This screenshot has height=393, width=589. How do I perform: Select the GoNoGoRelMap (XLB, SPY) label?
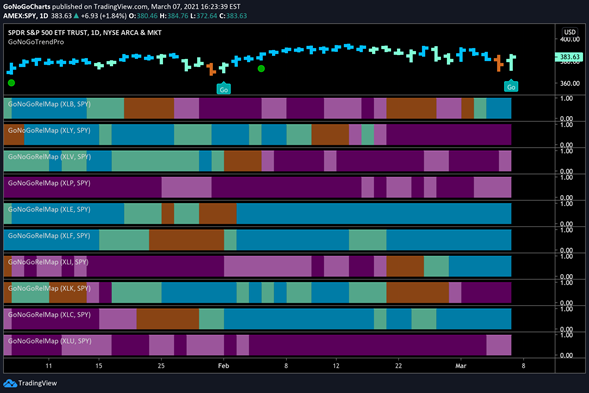click(49, 104)
